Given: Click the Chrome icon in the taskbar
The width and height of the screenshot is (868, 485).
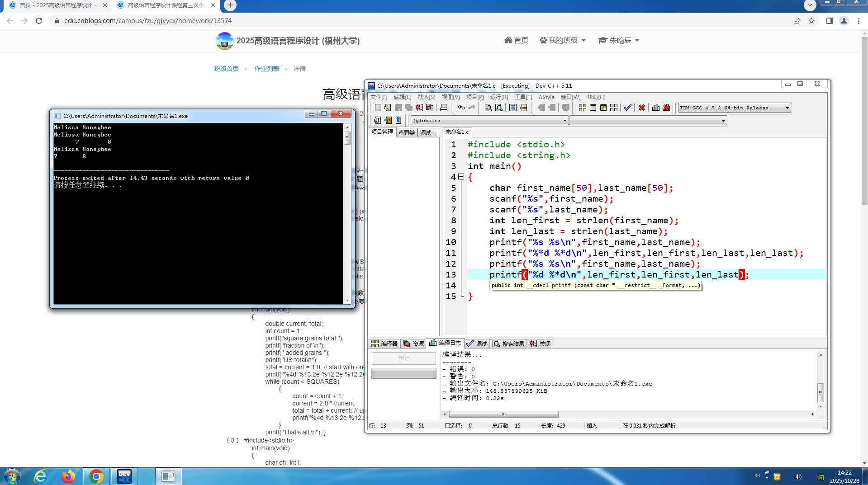Looking at the screenshot, I should pos(96,476).
